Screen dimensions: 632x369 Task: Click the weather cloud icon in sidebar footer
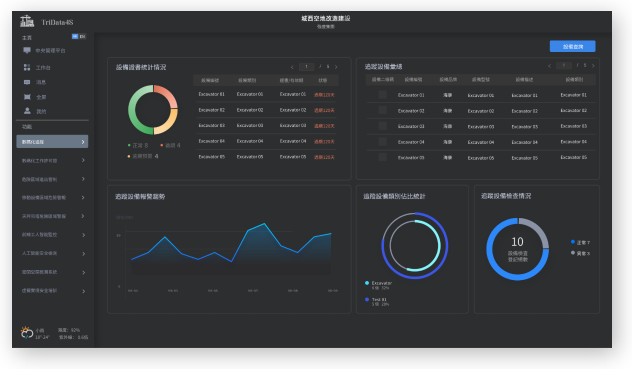click(x=27, y=333)
